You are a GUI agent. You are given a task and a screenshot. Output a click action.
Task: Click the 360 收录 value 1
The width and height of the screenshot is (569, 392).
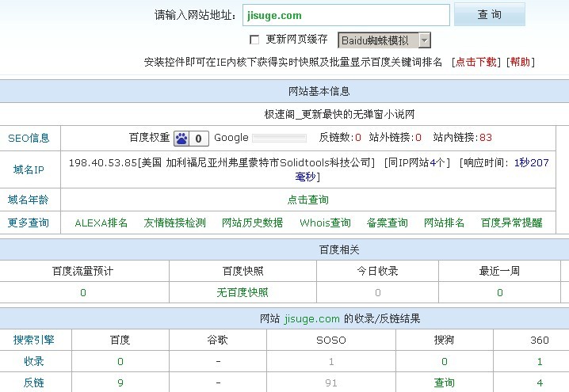tap(540, 362)
